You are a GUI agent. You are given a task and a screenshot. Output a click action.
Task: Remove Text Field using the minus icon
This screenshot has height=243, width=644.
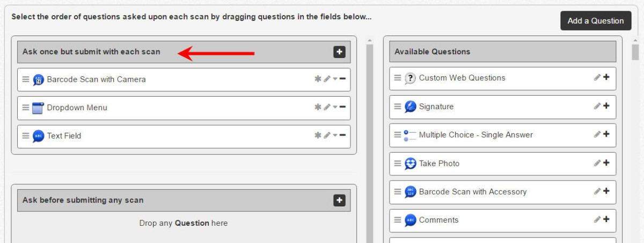(x=342, y=135)
